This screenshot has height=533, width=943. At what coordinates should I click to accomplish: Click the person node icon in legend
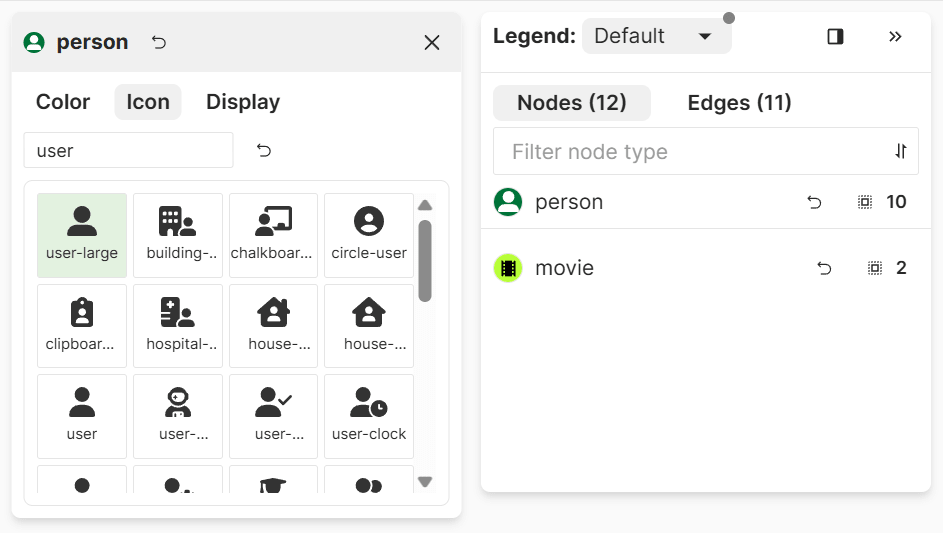tap(508, 202)
